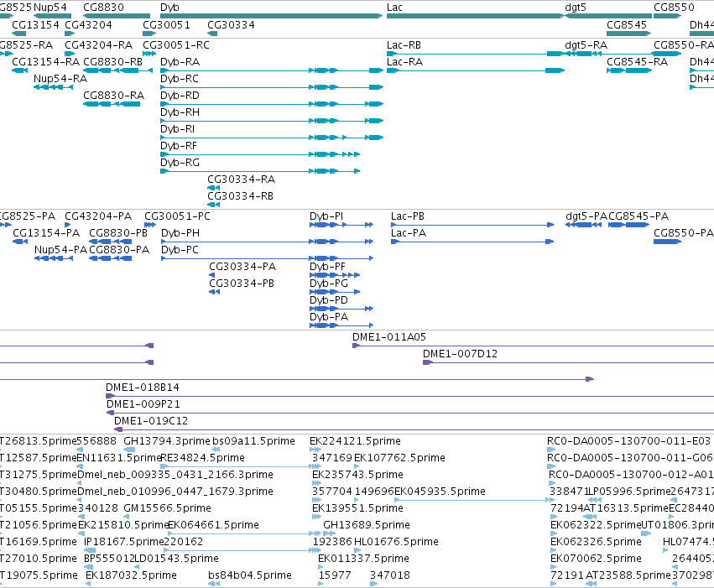This screenshot has width=714, height=588.
Task: Select transcript Dyb-RG
Action: (180, 163)
